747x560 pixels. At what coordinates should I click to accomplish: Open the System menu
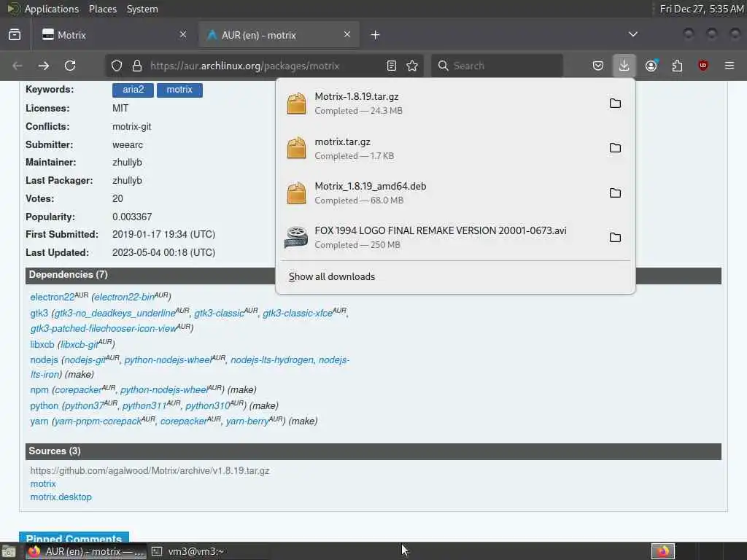click(x=142, y=9)
